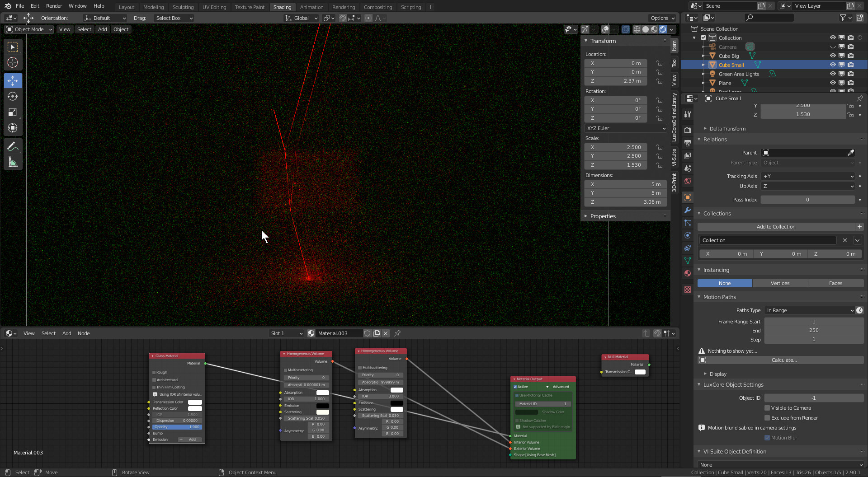Select the Annotate pencil tool
Viewport: 868px width, 477px height.
(x=13, y=146)
